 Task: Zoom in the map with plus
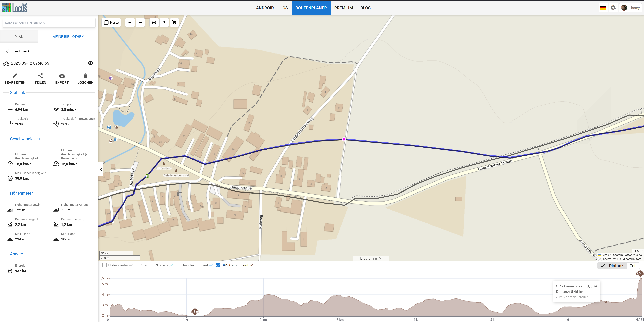(130, 23)
